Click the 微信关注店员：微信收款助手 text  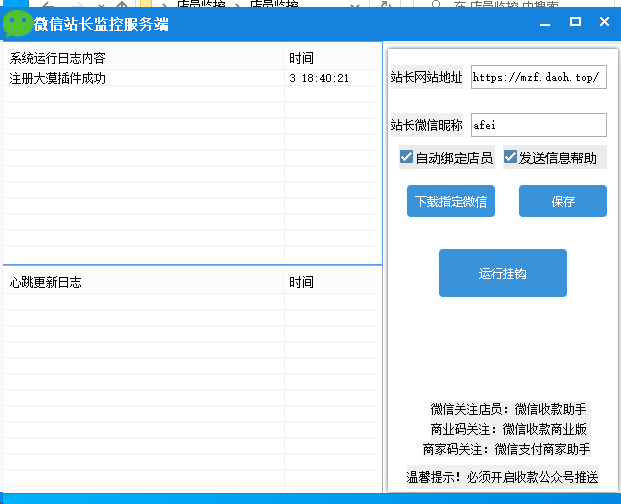[509, 409]
